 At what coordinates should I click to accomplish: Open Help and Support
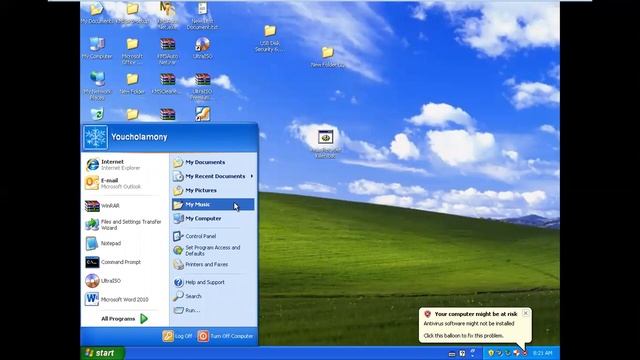(x=213, y=282)
